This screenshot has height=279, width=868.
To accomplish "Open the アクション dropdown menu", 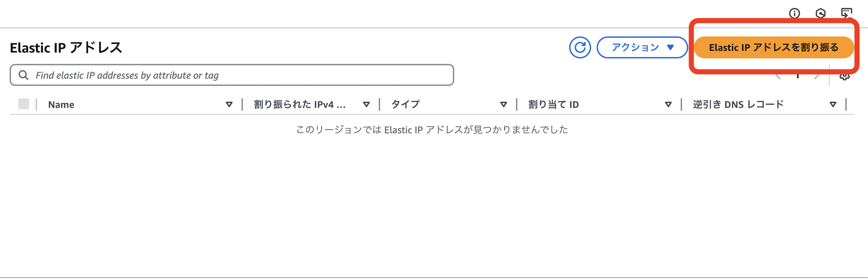I will tap(642, 48).
